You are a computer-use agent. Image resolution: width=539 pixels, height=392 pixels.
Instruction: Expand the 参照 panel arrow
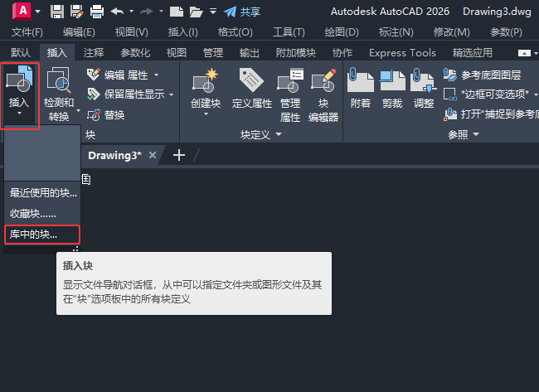[x=476, y=134]
